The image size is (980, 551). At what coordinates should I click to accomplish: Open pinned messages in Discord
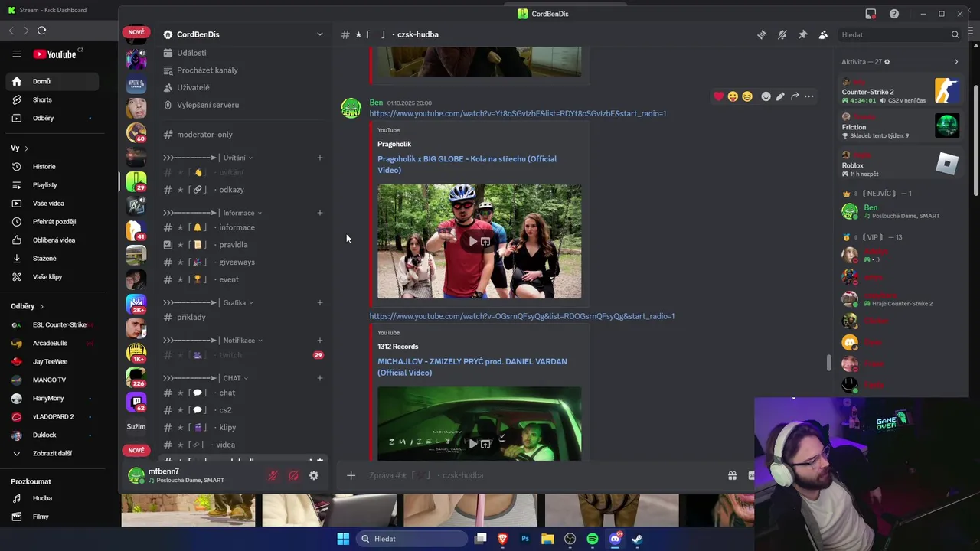pyautogui.click(x=802, y=34)
